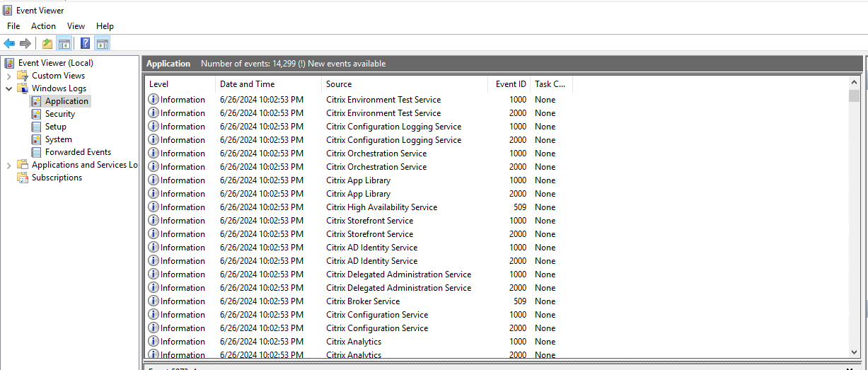Select the Security log icon in tree
The image size is (868, 370).
[37, 114]
